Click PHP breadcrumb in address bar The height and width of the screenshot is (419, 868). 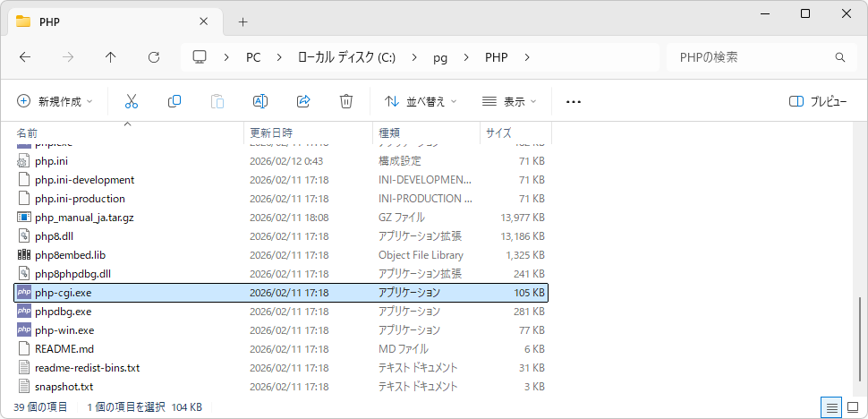(496, 57)
